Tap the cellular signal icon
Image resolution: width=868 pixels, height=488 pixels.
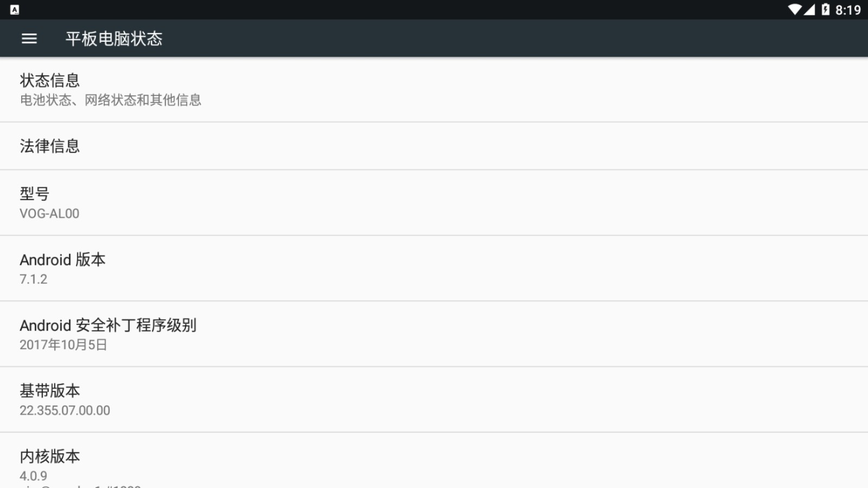[809, 10]
